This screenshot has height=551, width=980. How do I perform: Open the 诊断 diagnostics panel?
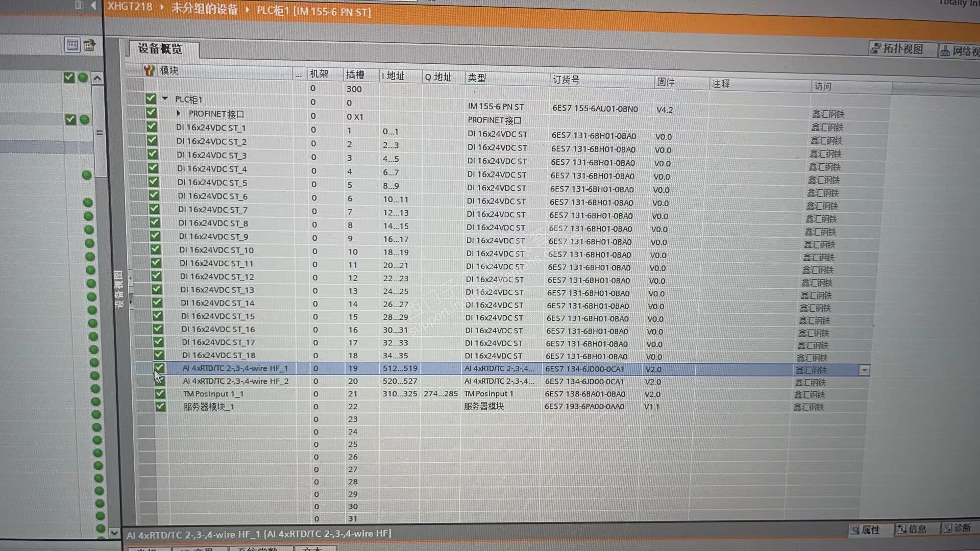point(957,528)
